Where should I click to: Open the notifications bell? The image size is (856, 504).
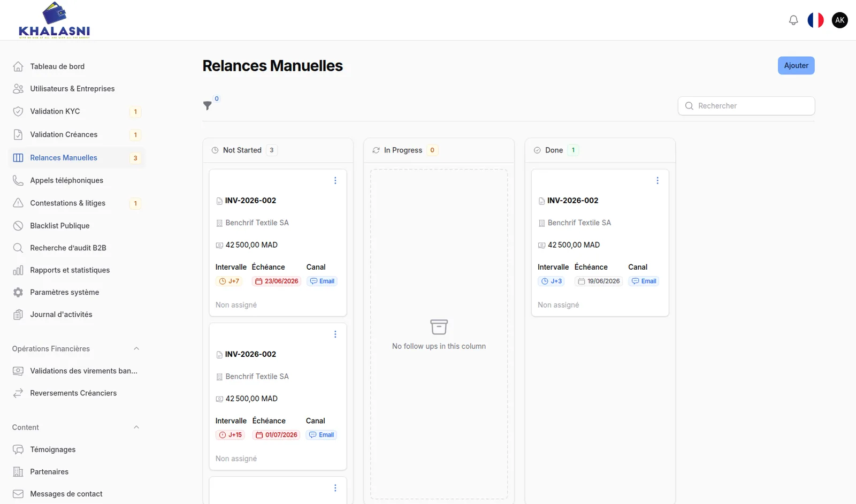pos(793,20)
